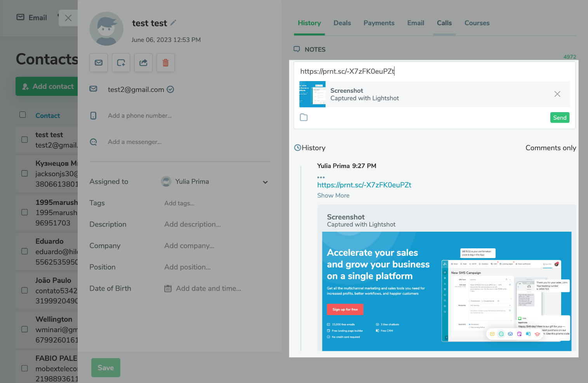Share the contact via the share icon
Screen dimensions: 588x383
pos(143,62)
